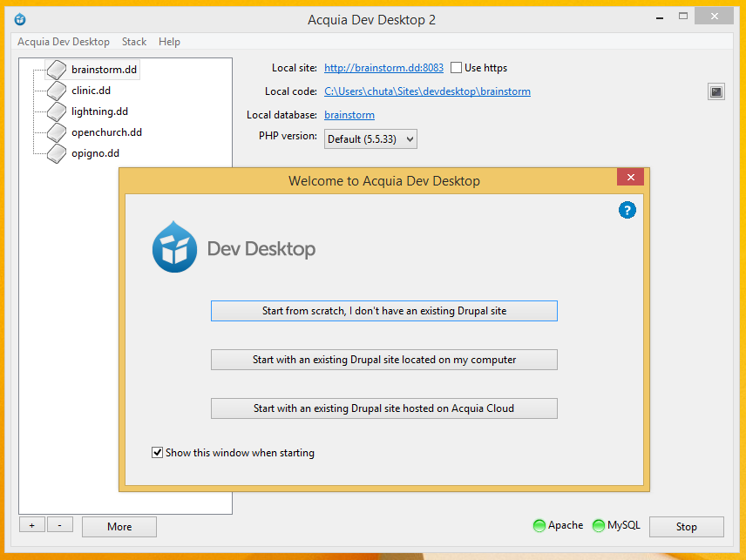Click the Stop button
Screen dimensions: 746x560
(687, 527)
